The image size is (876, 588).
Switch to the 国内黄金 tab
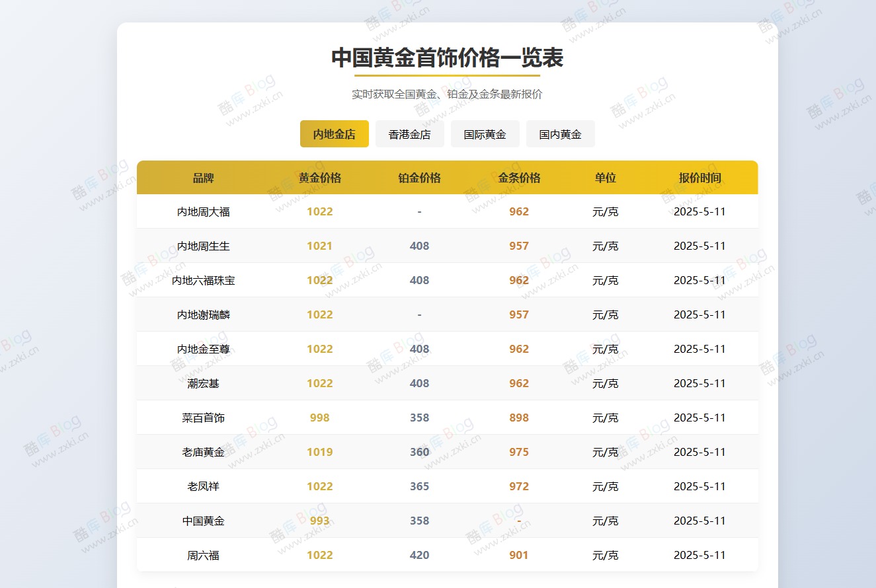(x=560, y=133)
